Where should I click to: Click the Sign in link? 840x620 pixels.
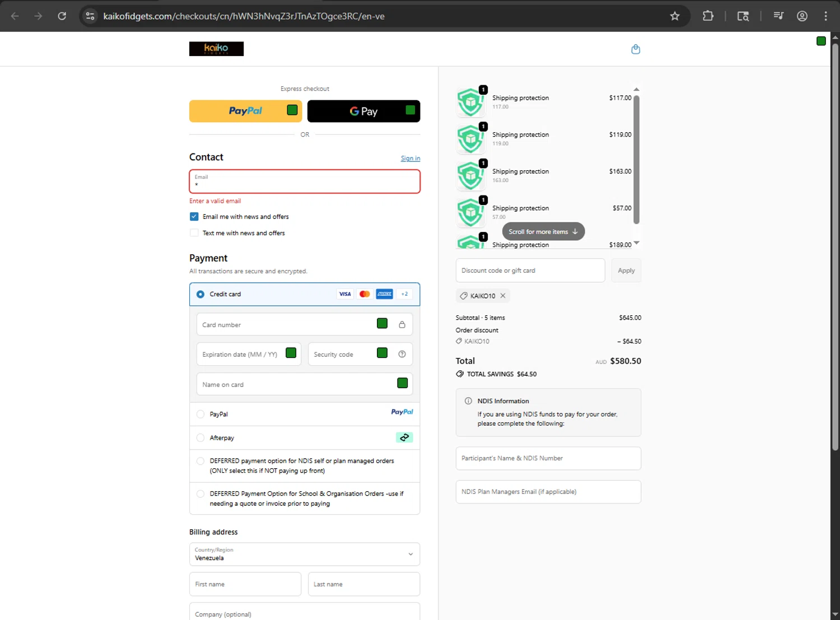point(410,159)
